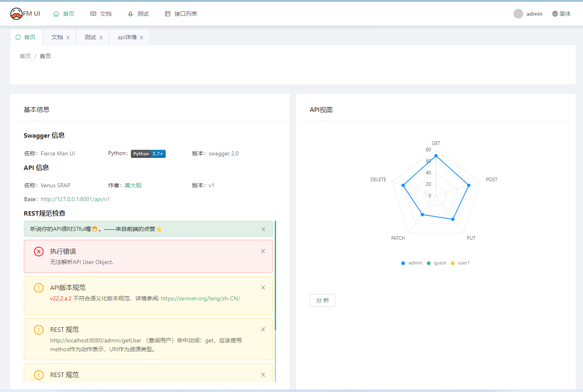Click the Fierce Man UI name text
583x392 pixels.
pos(58,153)
